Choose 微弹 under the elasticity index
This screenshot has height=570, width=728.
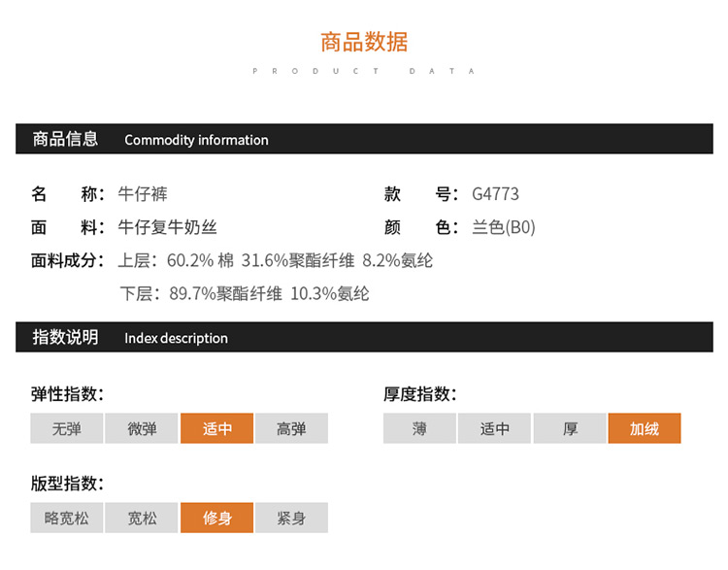tap(142, 428)
